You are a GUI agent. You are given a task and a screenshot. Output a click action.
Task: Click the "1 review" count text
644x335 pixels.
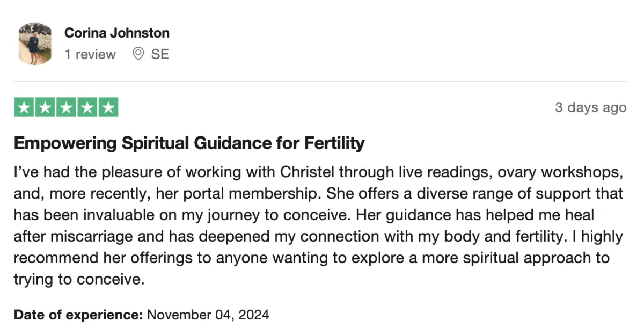90,54
